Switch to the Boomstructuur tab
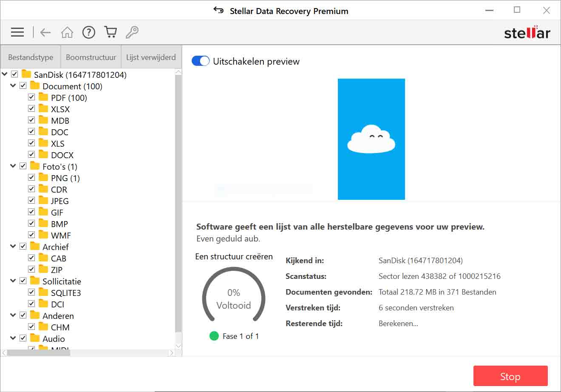This screenshot has width=561, height=392. 91,57
